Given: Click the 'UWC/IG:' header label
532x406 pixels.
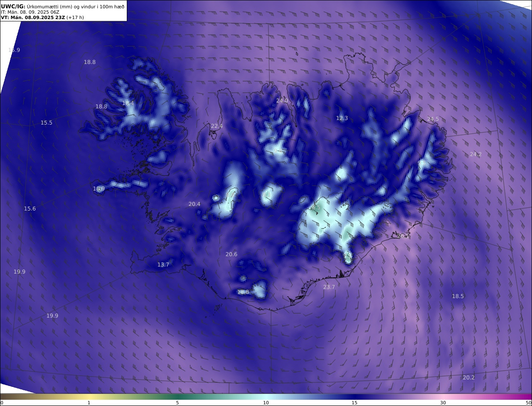Looking at the screenshot, I should tap(13, 6).
